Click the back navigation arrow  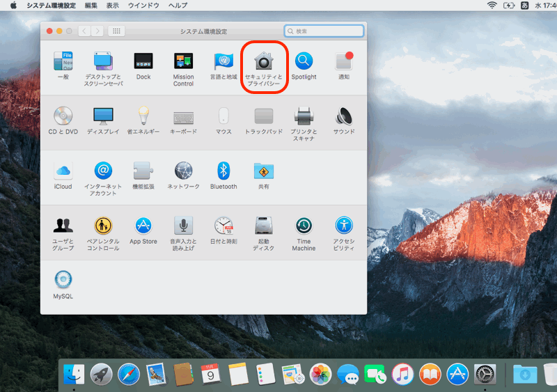(84, 31)
